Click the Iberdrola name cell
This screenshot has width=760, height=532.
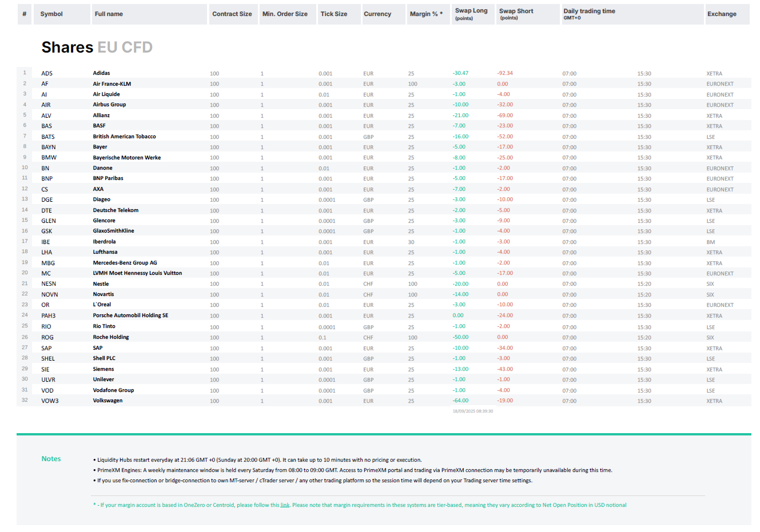(x=104, y=242)
